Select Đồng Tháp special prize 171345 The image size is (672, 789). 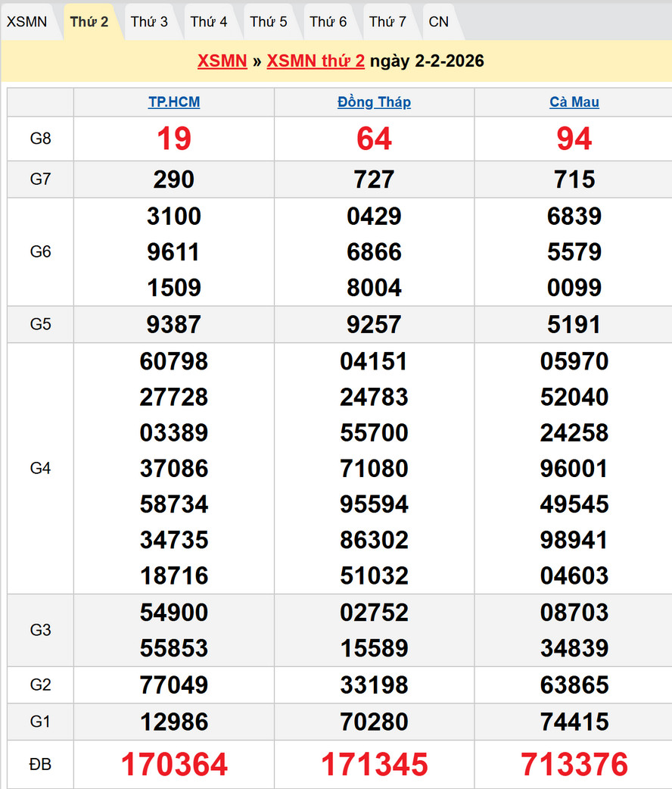point(374,765)
